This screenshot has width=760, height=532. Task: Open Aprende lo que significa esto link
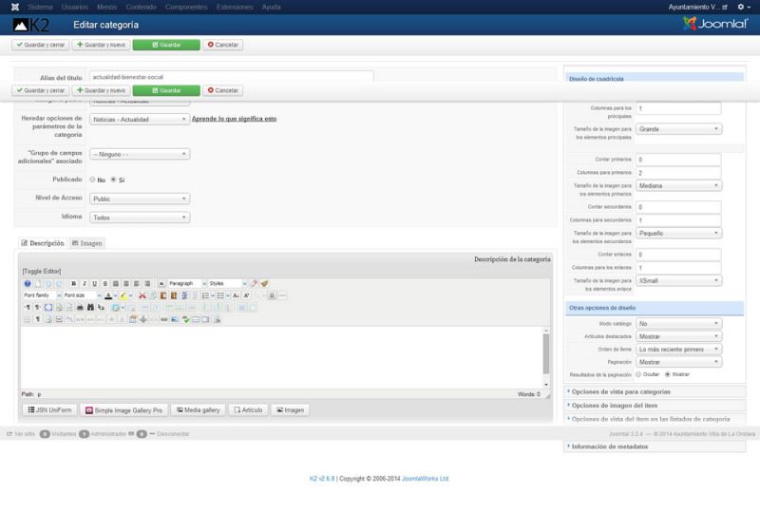click(234, 119)
